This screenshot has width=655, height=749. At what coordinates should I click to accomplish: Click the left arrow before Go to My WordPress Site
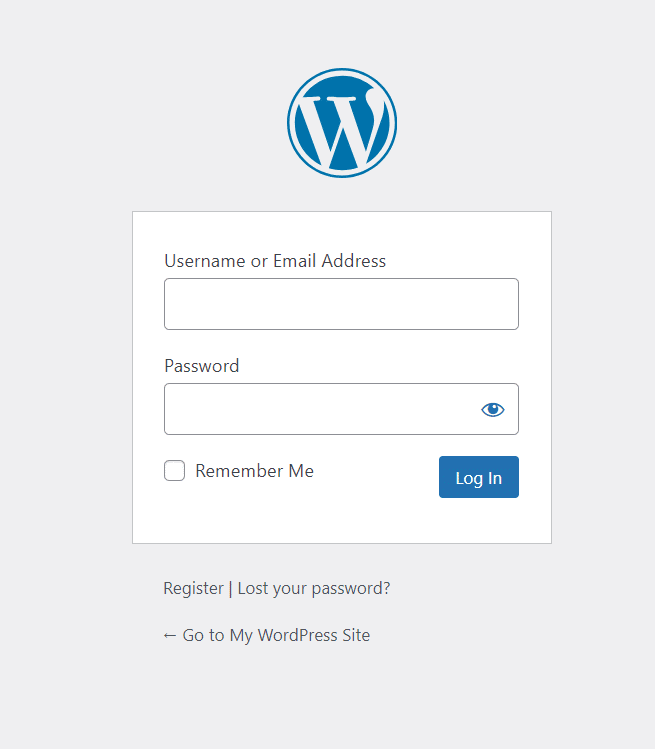click(170, 635)
